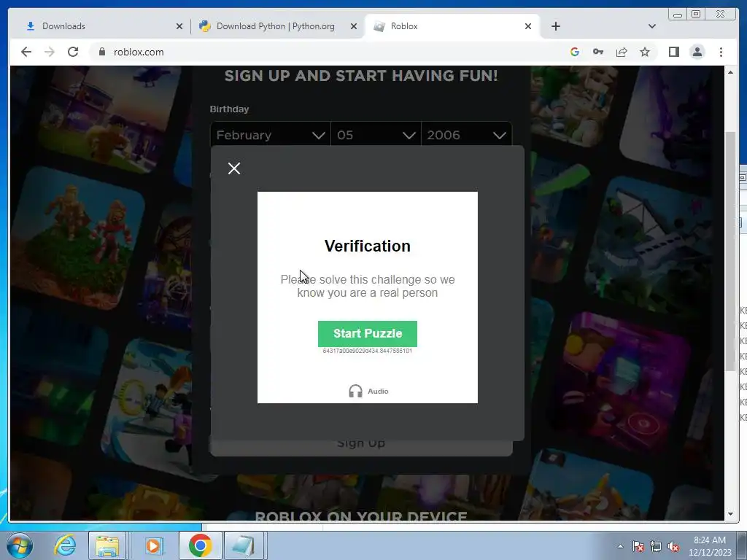Screen dimensions: 747x560
Task: Click the muted volume tray icon
Action: (673, 546)
